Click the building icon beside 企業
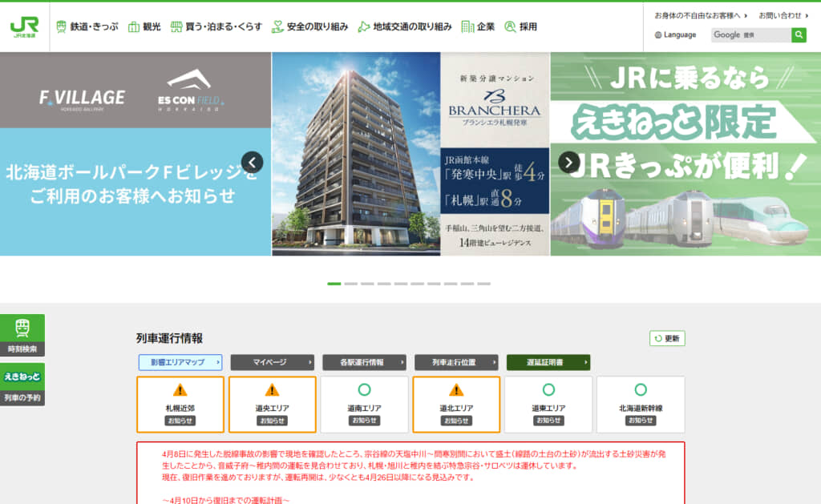This screenshot has height=504, width=821. (x=467, y=26)
